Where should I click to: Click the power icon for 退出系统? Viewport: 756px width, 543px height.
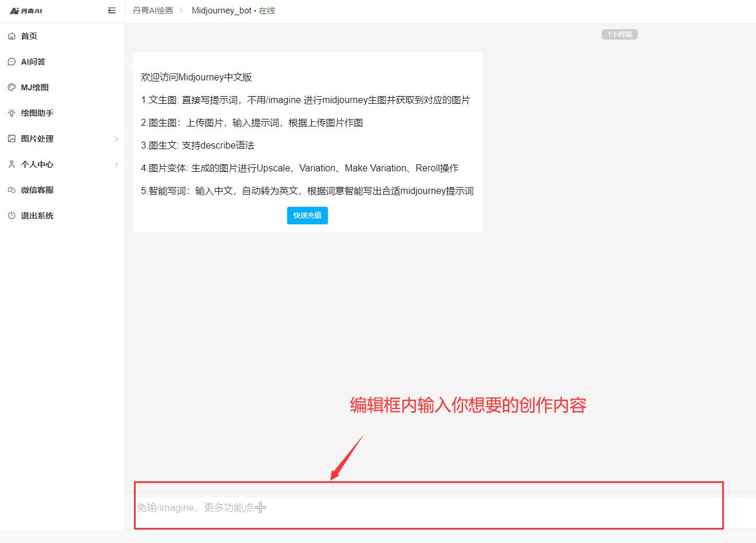pyautogui.click(x=12, y=216)
